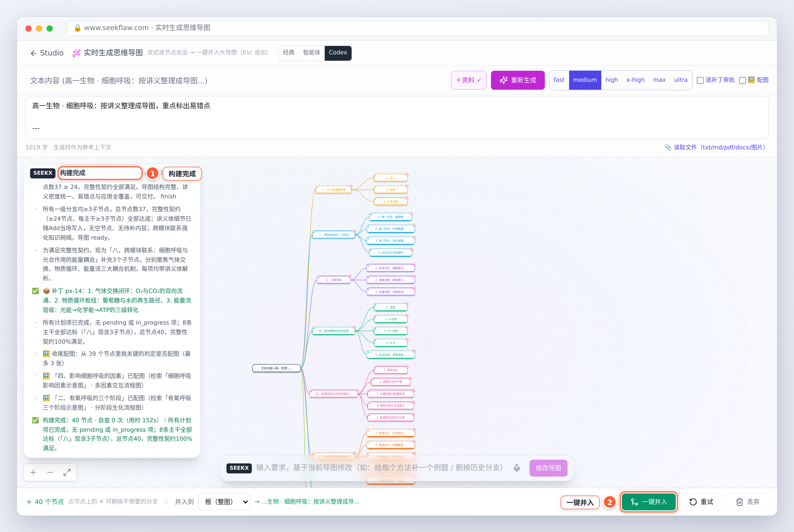Image resolution: width=794 pixels, height=532 pixels.
Task: Click the 重新生成 button
Action: [517, 80]
